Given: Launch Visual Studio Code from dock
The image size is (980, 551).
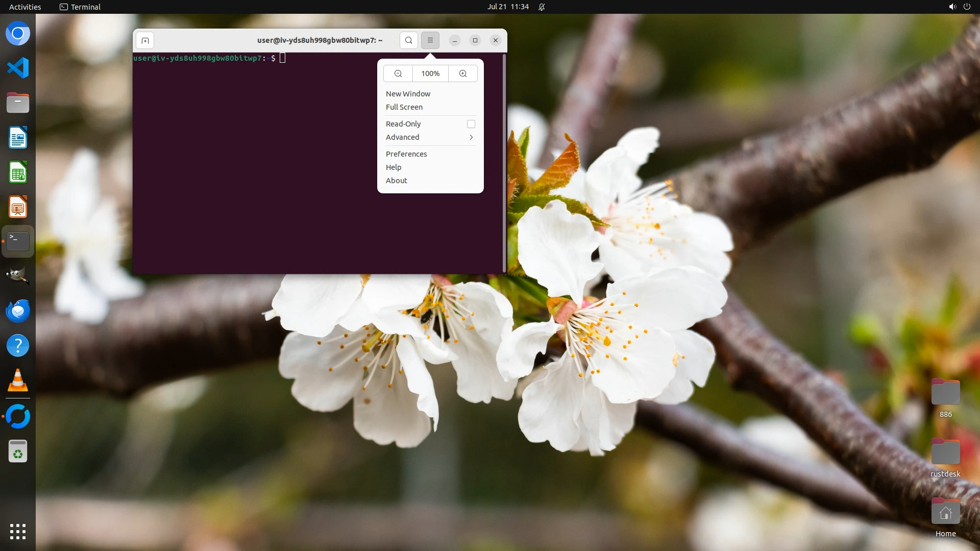Looking at the screenshot, I should pyautogui.click(x=18, y=68).
